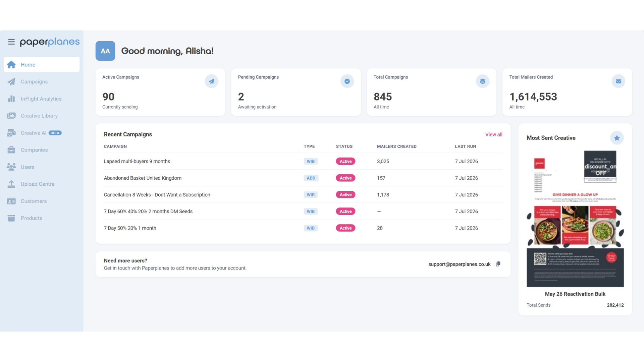Click the Most Sent Creative mailer thumbnail
This screenshot has width=644, height=362.
coord(575,219)
